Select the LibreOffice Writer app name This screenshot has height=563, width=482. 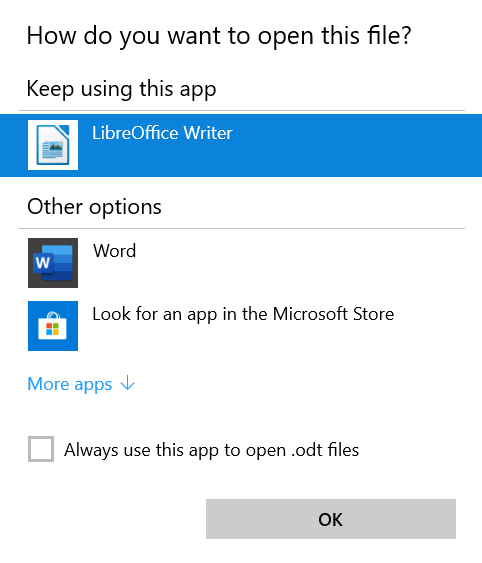162,133
